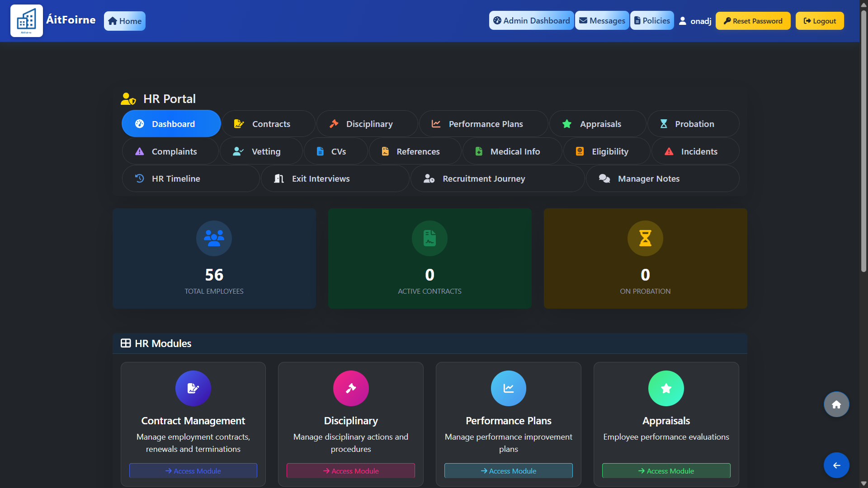Access the Disciplinary module button
Viewport: 868px width, 488px height.
pyautogui.click(x=351, y=471)
